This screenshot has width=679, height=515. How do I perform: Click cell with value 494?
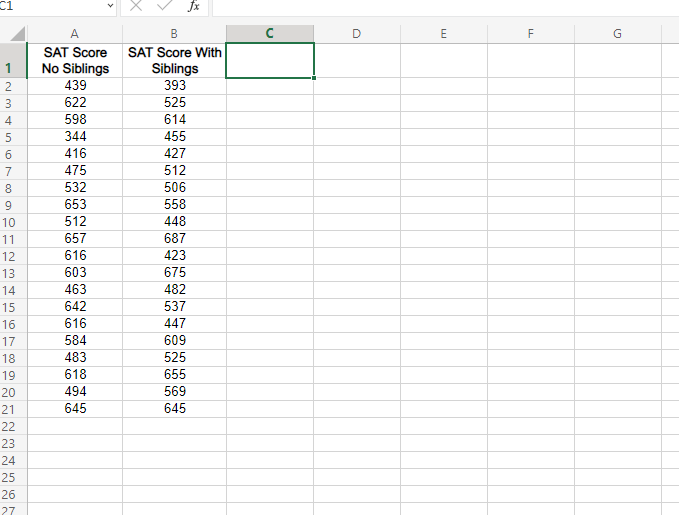coord(75,392)
